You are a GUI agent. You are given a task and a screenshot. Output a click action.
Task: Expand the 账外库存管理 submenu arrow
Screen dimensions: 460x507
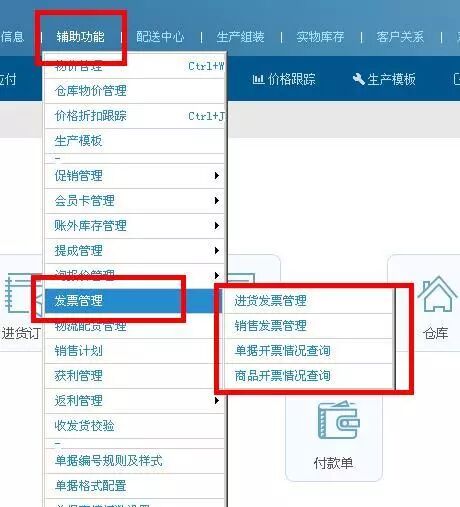pos(217,226)
